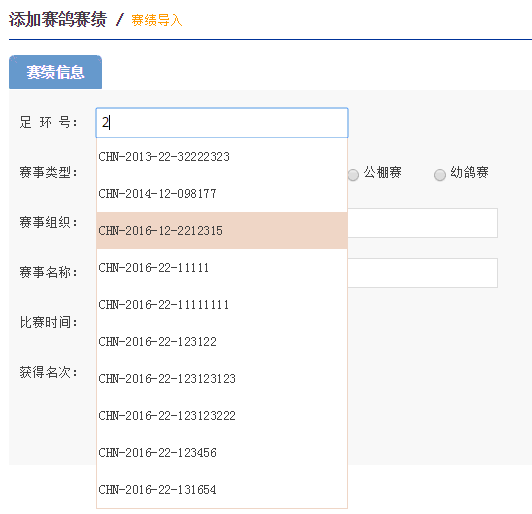Select suggestion CHN-2016-22-123123123

[x=222, y=379]
